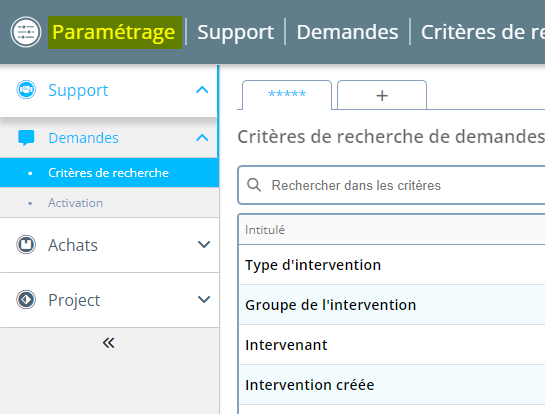Click the Achats box icon
Image resolution: width=545 pixels, height=414 pixels.
pos(26,245)
